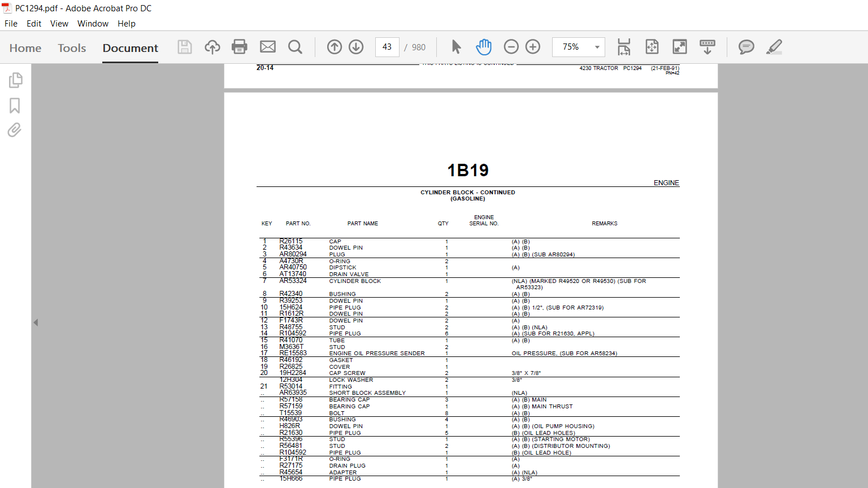Click the 1B19 page heading
Image resolution: width=868 pixels, height=488 pixels.
coord(468,171)
